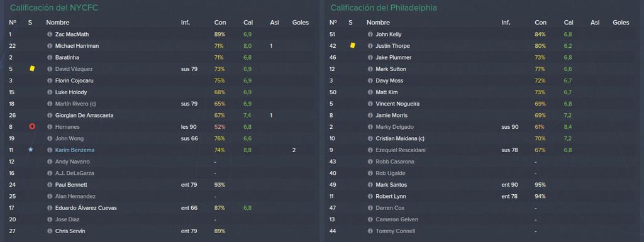Open Calificación del Philadelphia panel title

tap(383, 8)
